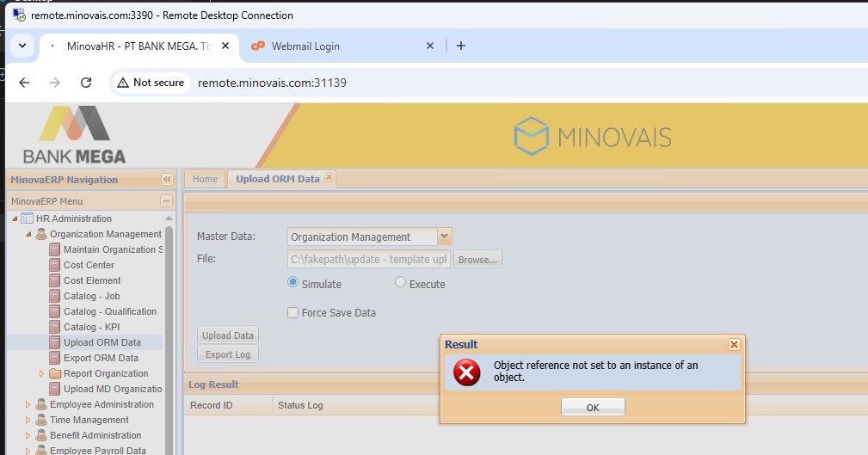Click the Employee Administration user icon
The image size is (868, 455).
pyautogui.click(x=41, y=404)
